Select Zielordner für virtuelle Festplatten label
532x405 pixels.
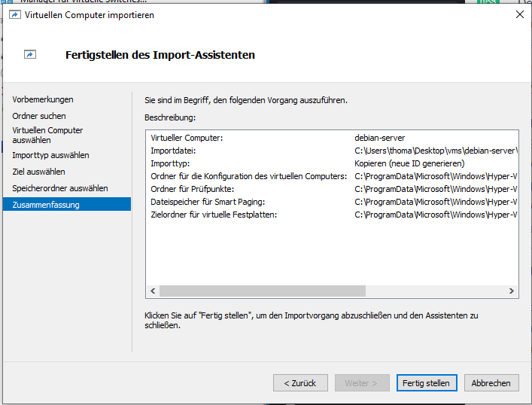214,215
